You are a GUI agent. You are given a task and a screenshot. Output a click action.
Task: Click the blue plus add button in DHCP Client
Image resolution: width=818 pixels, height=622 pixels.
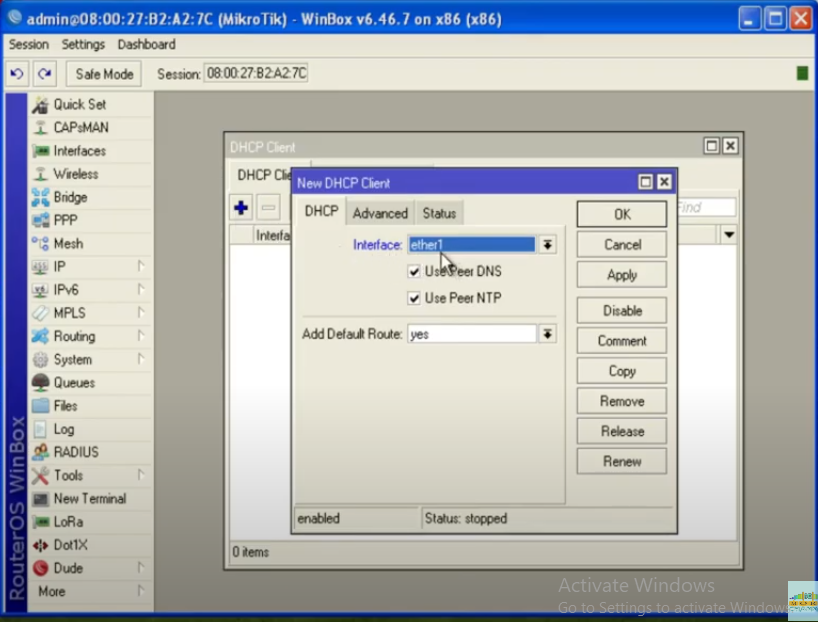pos(241,208)
